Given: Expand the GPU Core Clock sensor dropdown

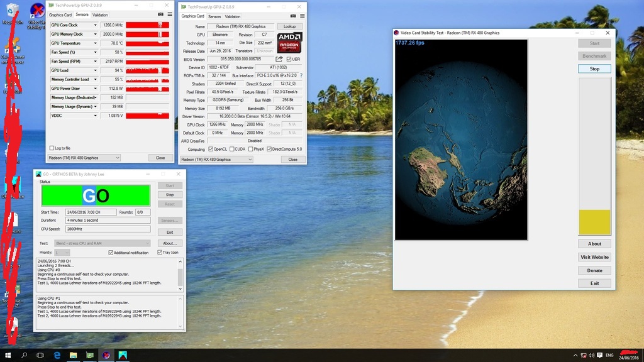Looking at the screenshot, I should pos(96,25).
